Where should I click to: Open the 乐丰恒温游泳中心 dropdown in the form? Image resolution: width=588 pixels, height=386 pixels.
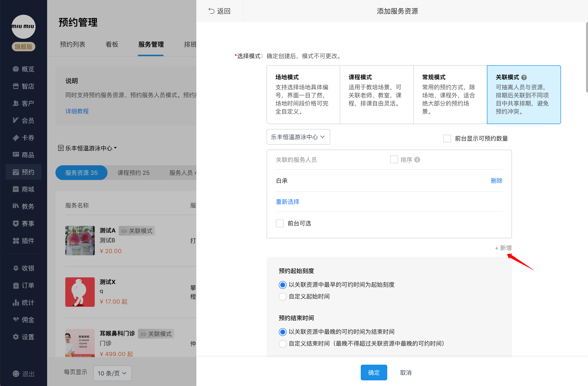coord(298,137)
